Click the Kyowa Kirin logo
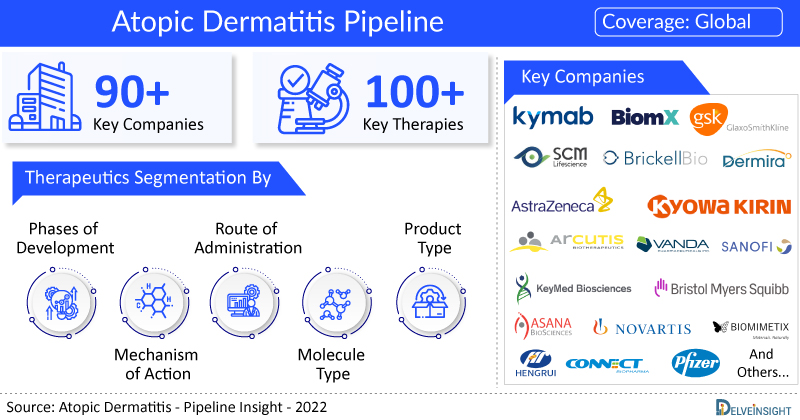This screenshot has height=420, width=800. click(719, 206)
